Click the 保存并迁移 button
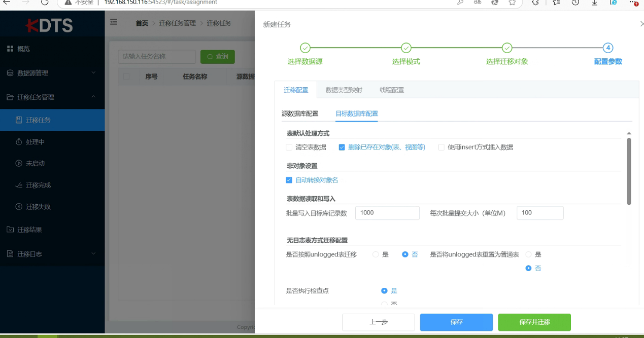Screen dimensions: 644x338 click(x=534, y=322)
